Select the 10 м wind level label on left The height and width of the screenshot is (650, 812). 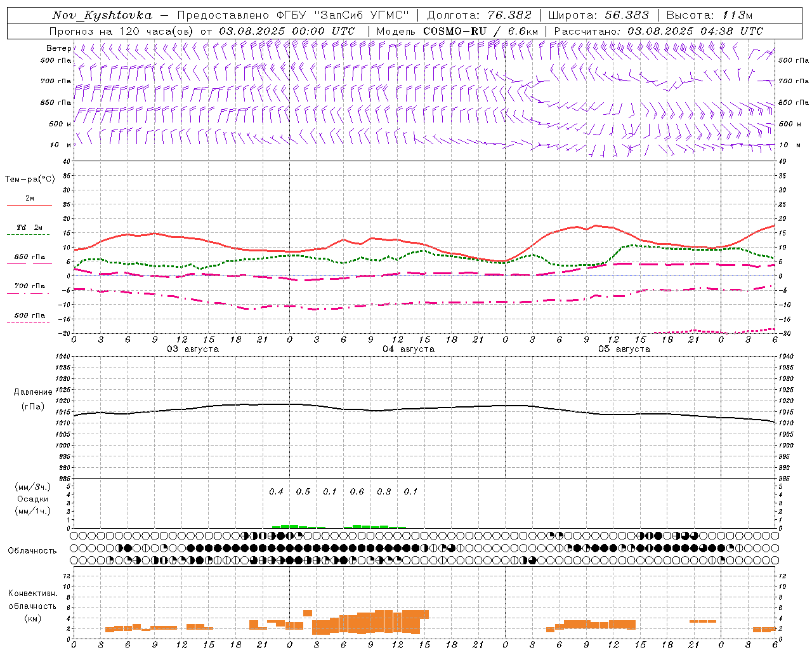pyautogui.click(x=61, y=145)
